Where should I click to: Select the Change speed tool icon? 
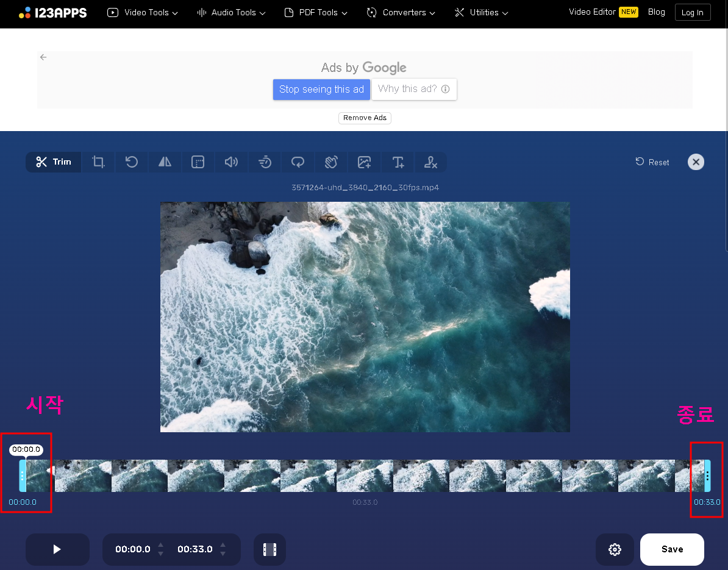pyautogui.click(x=265, y=162)
